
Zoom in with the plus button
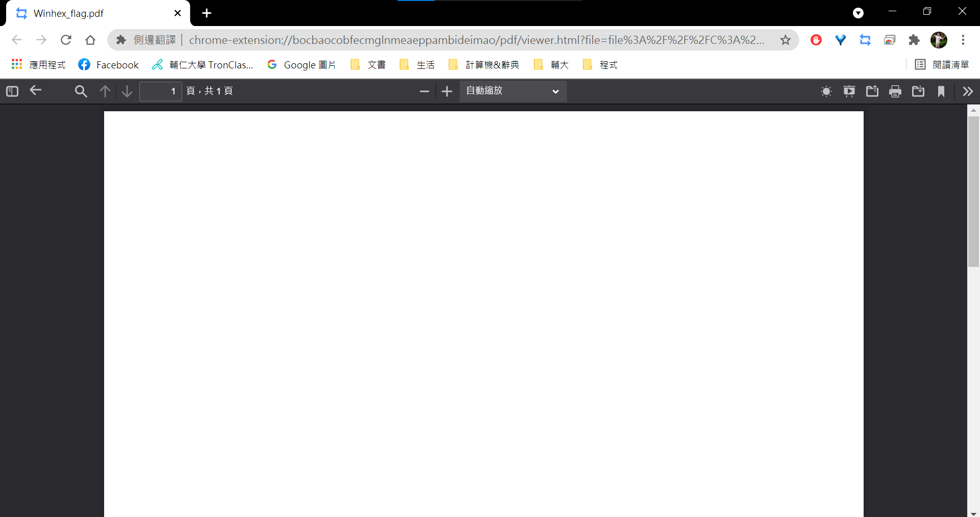click(447, 91)
